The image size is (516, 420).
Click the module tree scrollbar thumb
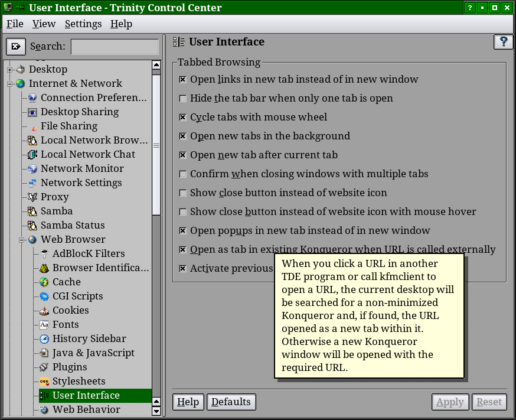coord(156,145)
